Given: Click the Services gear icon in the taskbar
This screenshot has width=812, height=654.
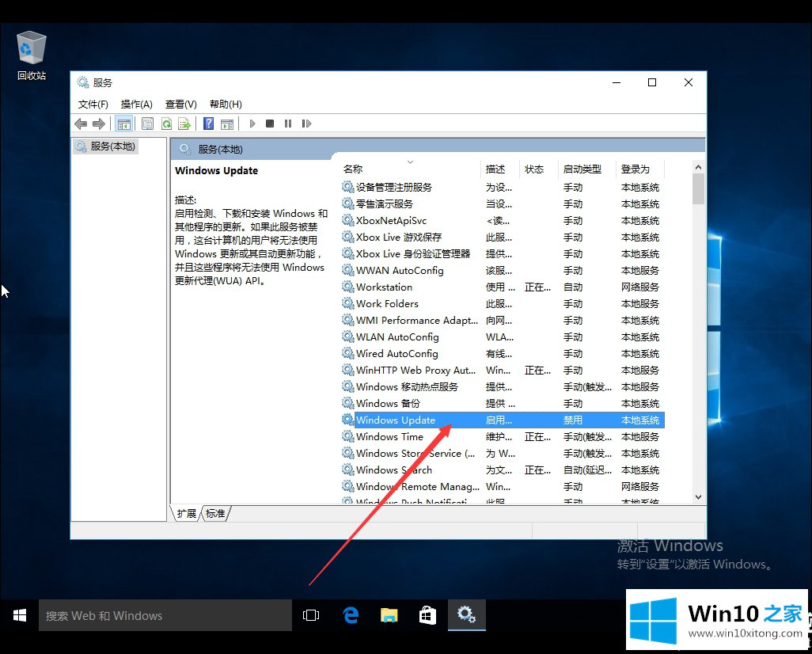Looking at the screenshot, I should click(467, 615).
